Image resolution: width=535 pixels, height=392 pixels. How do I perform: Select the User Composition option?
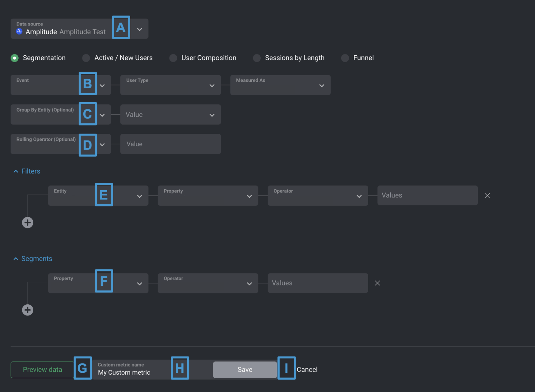coord(173,58)
